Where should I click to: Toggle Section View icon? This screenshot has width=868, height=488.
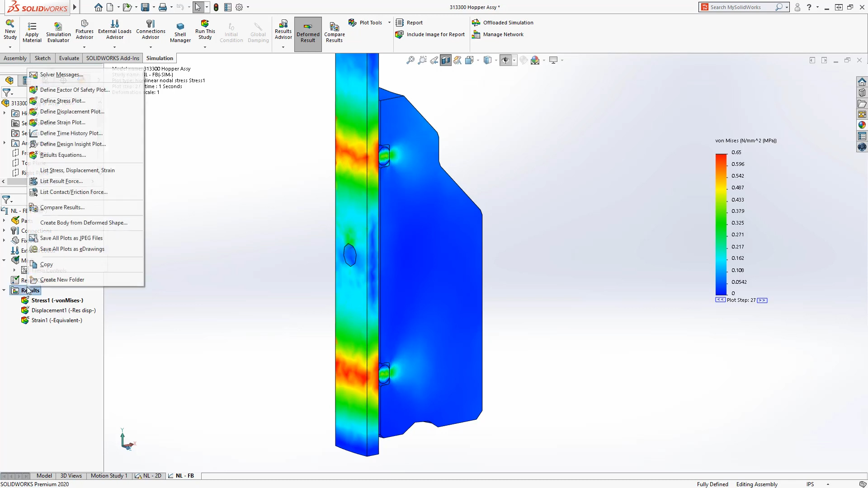point(446,60)
